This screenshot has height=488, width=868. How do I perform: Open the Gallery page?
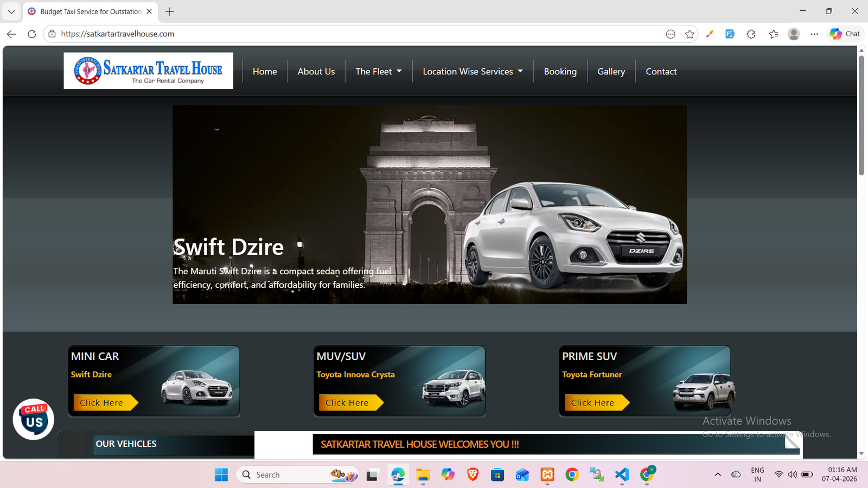pos(611,72)
